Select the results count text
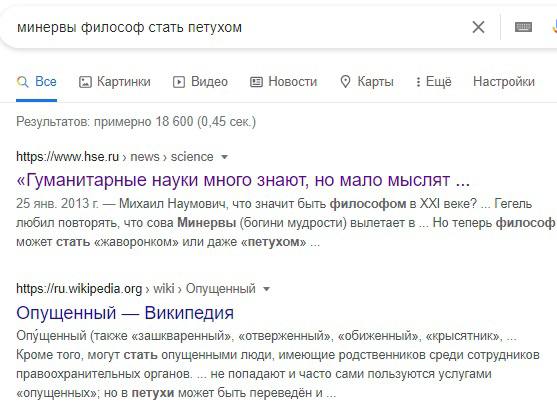The height and width of the screenshot is (405, 557). (x=136, y=122)
